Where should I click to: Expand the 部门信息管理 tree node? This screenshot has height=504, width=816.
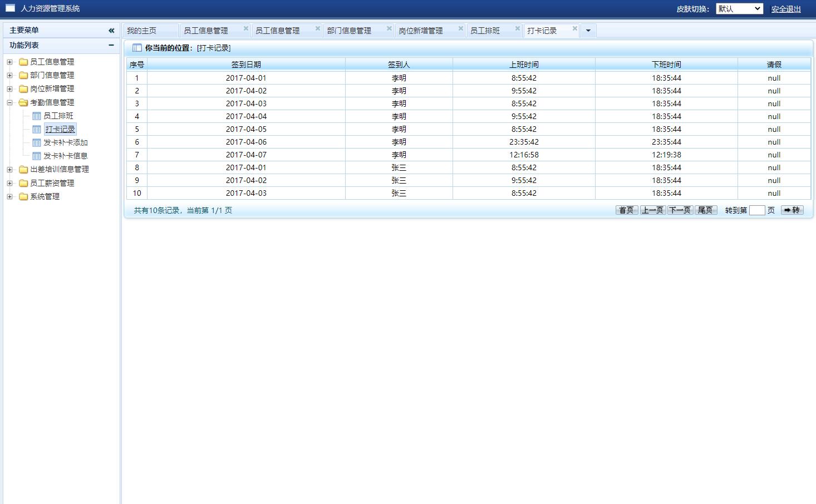(9, 75)
